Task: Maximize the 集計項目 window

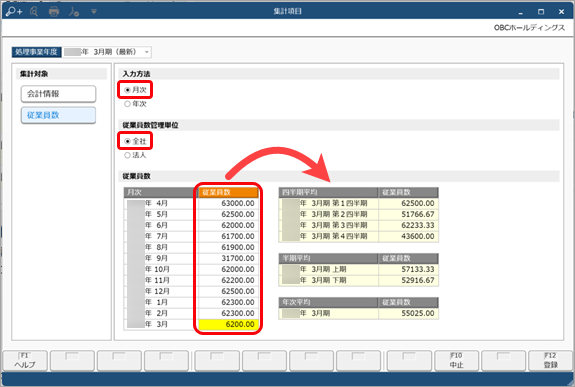Action: click(x=541, y=12)
